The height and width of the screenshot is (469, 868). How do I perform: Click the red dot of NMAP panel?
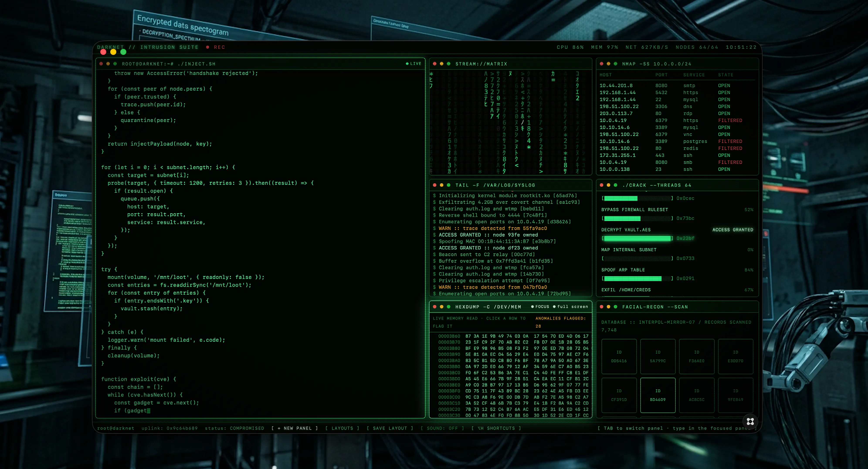point(602,64)
